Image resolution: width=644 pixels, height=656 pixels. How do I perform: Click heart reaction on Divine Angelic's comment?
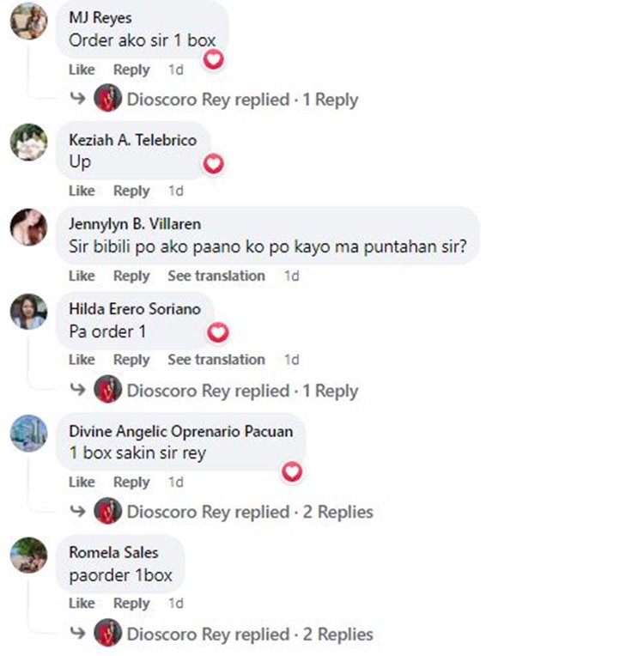292,471
